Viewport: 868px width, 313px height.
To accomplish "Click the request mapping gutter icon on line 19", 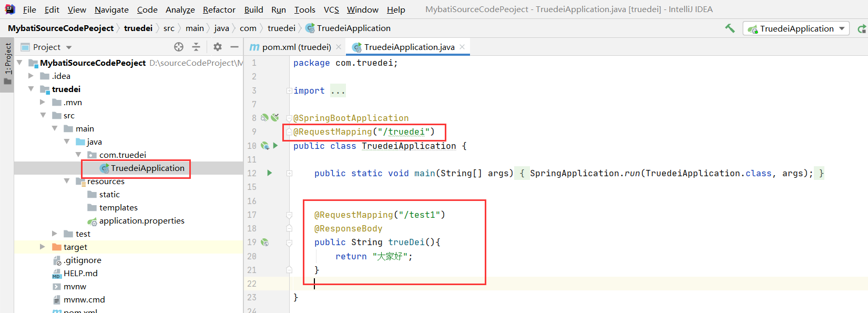I will (x=265, y=243).
